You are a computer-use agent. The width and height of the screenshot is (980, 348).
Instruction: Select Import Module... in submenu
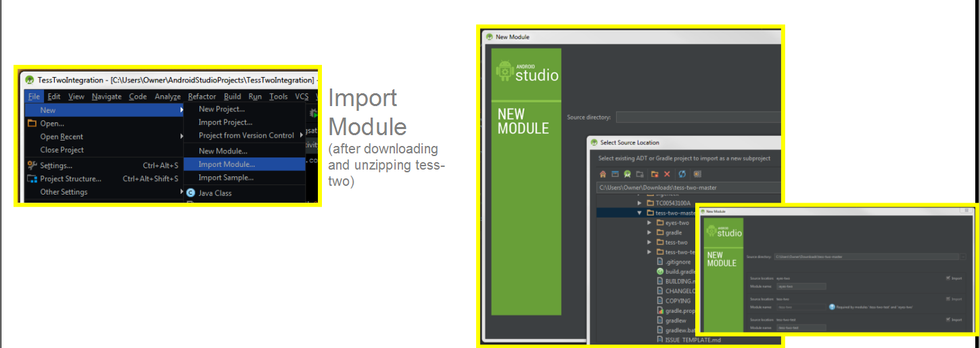(245, 164)
